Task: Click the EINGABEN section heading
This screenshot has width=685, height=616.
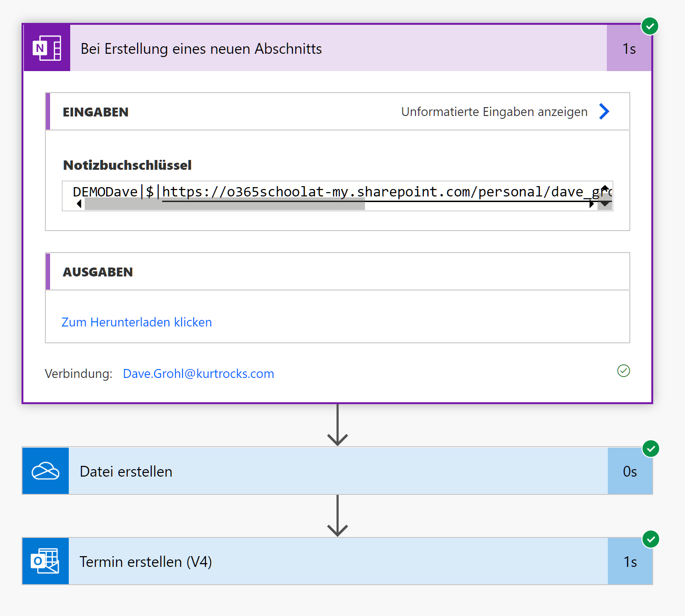Action: click(95, 112)
